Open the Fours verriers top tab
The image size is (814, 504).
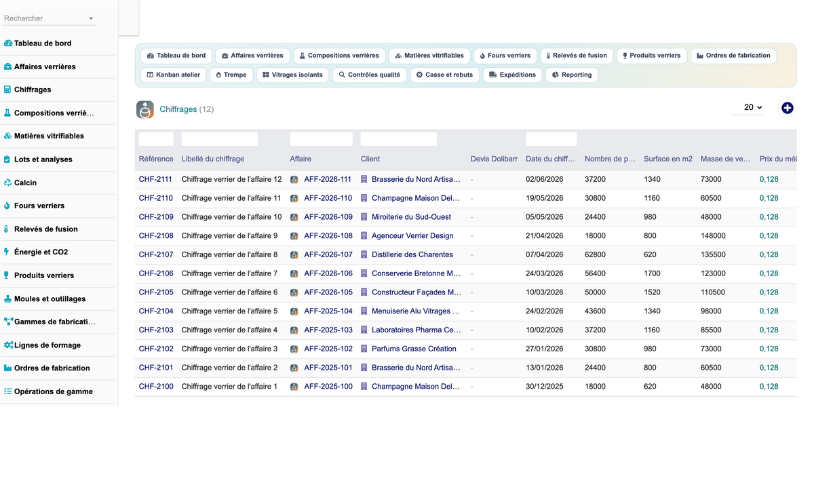(x=505, y=56)
